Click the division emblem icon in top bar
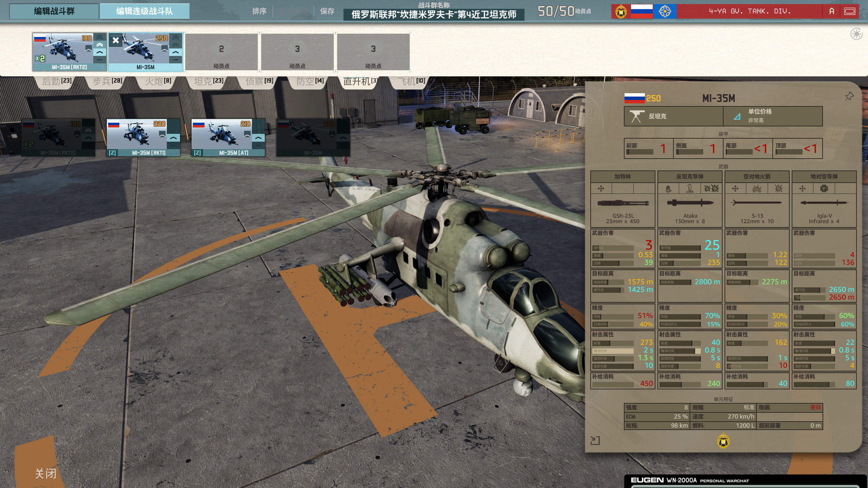The width and height of the screenshot is (868, 488). pyautogui.click(x=621, y=12)
